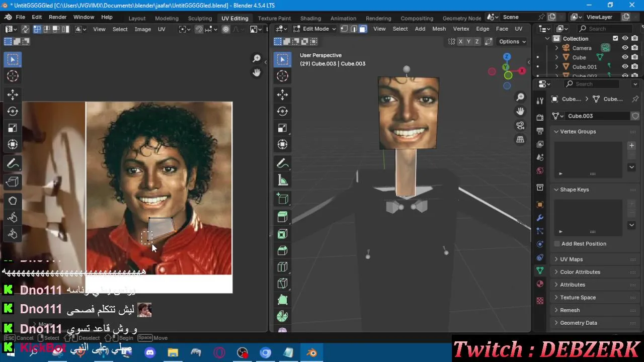Viewport: 644px width, 362px height.
Task: Activate the 3D viewport Rotate tool
Action: [282, 111]
